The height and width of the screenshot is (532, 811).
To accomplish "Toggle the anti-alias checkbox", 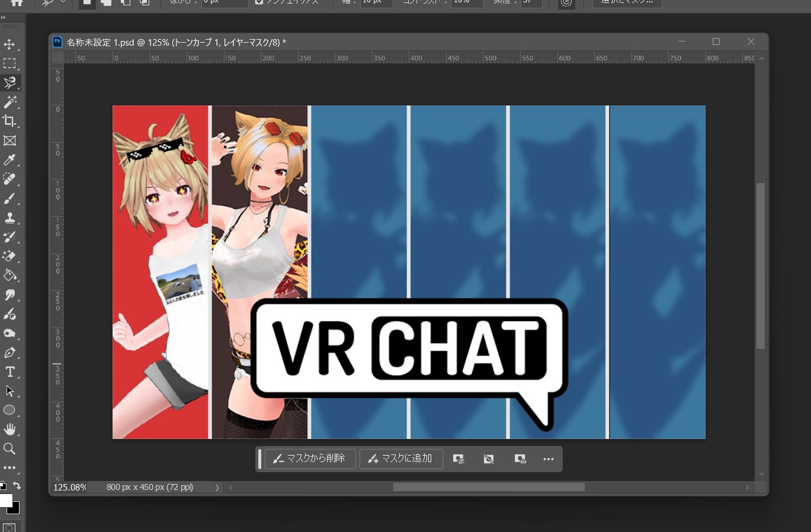I will pos(259,2).
